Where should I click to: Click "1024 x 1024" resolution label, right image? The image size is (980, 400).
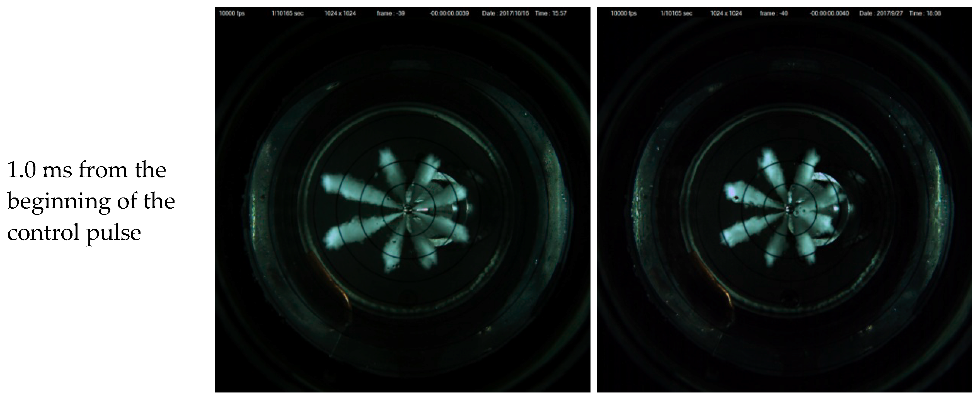(726, 13)
